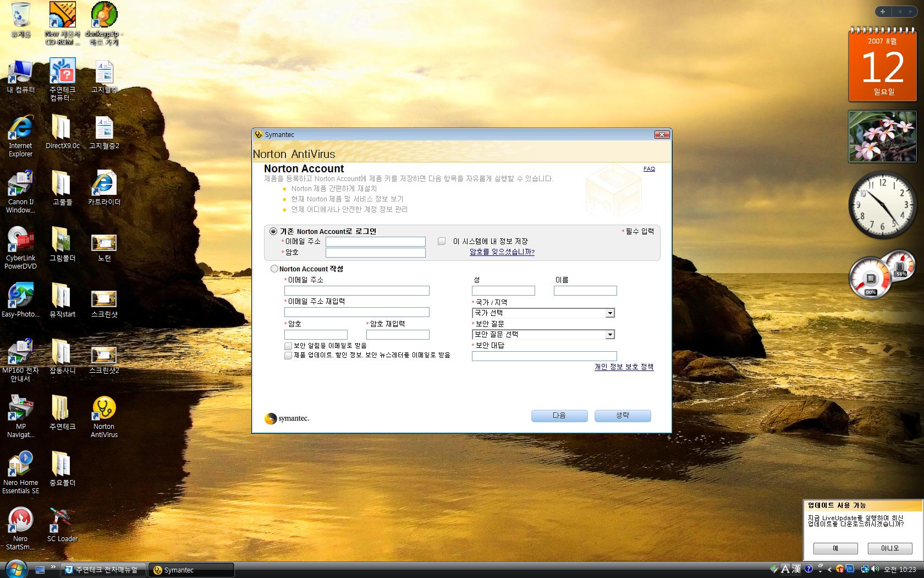The width and height of the screenshot is (924, 578).
Task: Open the DirectX9.0c folder
Action: [62, 129]
